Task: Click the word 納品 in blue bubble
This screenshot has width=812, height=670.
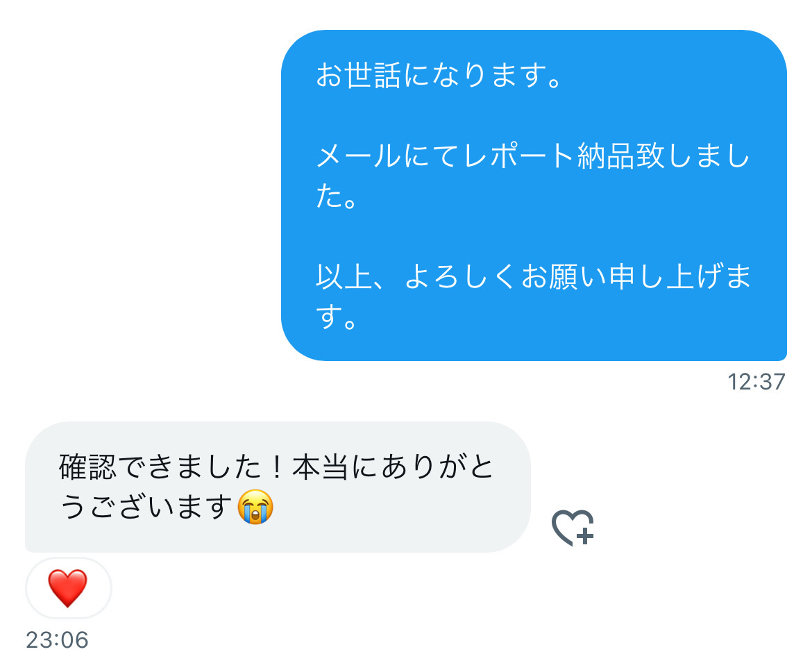Action: tap(606, 156)
